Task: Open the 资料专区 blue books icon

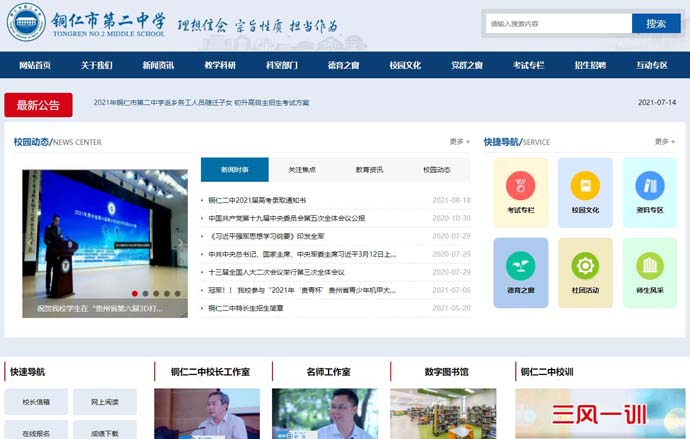Action: coord(650,186)
